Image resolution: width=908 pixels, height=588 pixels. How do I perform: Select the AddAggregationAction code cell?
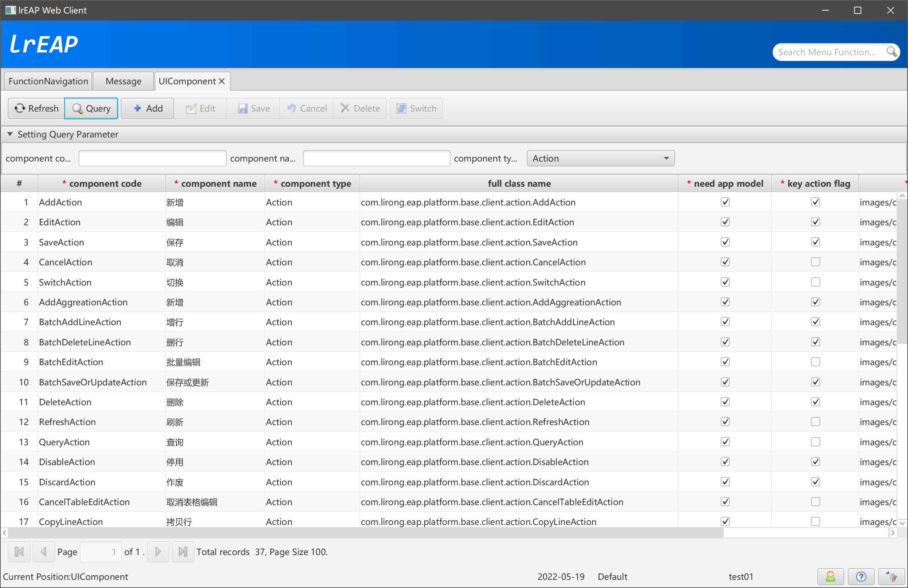tap(102, 302)
